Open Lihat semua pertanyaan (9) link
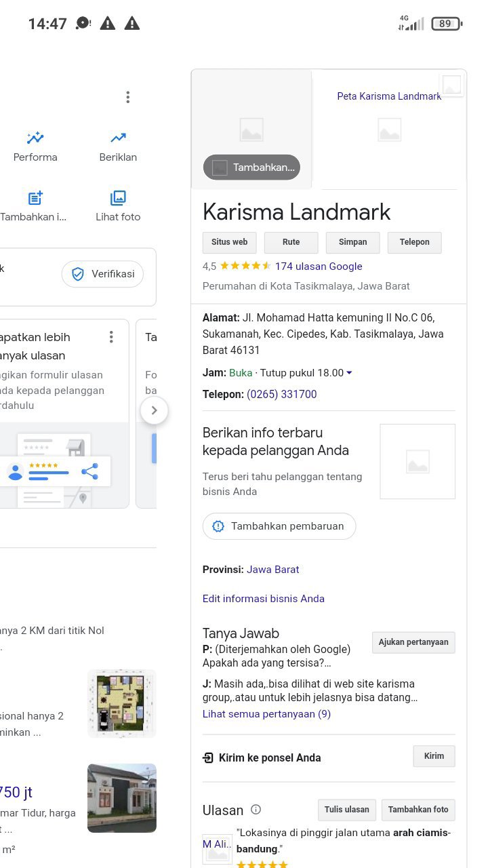488x868 pixels. (266, 714)
